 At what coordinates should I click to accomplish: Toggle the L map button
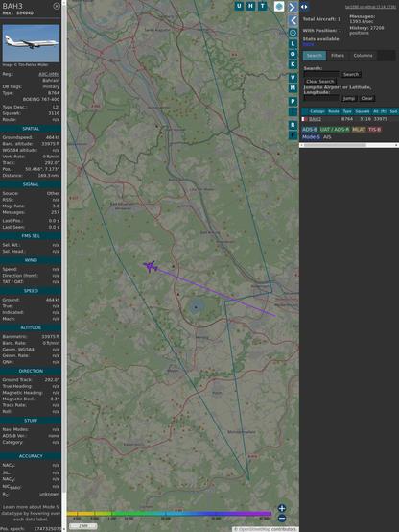click(x=293, y=44)
